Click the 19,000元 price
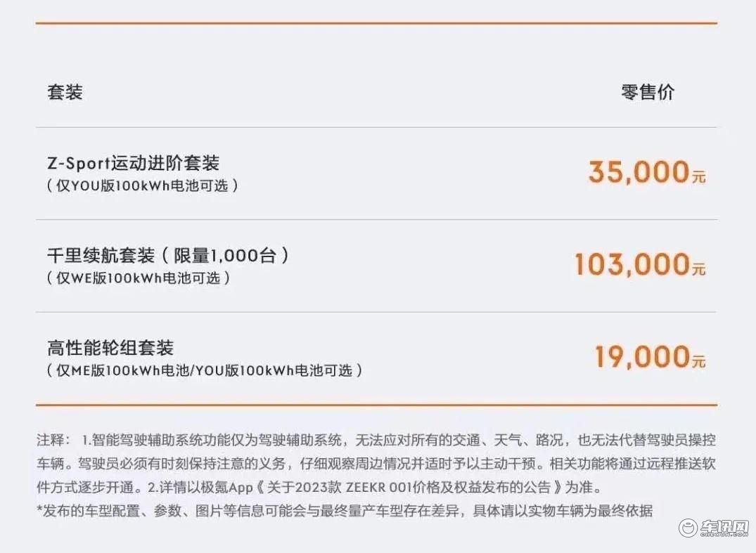The height and width of the screenshot is (553, 756). [x=651, y=357]
